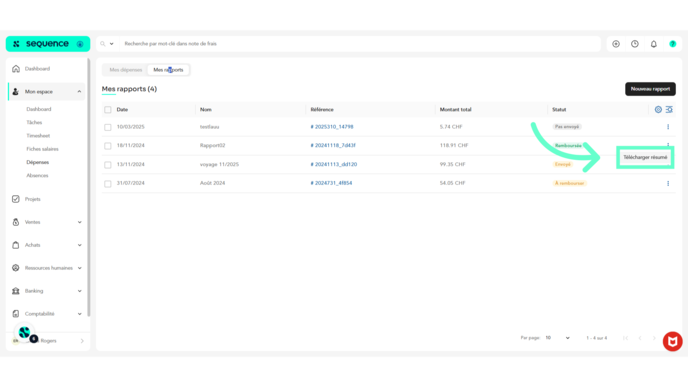Open the clock timer icon in top bar
688x387 pixels.
(x=635, y=44)
